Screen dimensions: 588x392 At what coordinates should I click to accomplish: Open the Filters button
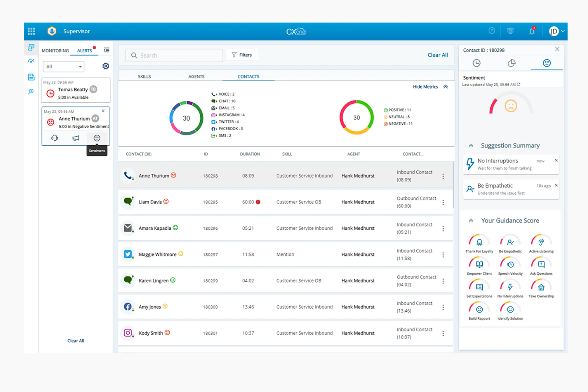[x=242, y=55]
